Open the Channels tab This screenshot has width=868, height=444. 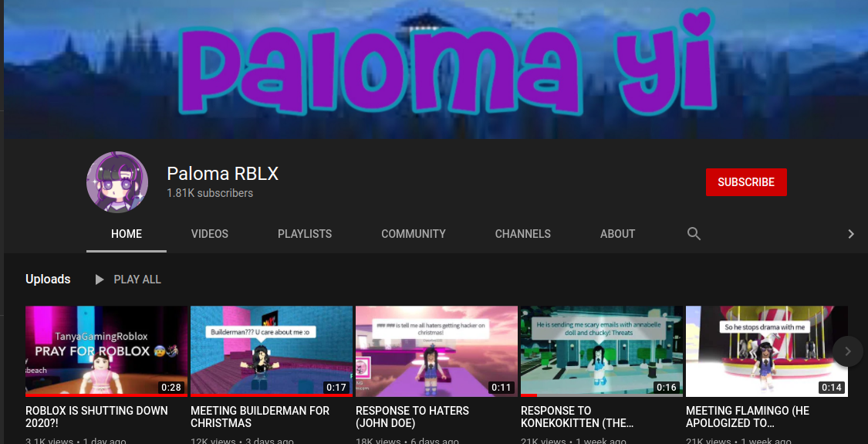point(523,234)
